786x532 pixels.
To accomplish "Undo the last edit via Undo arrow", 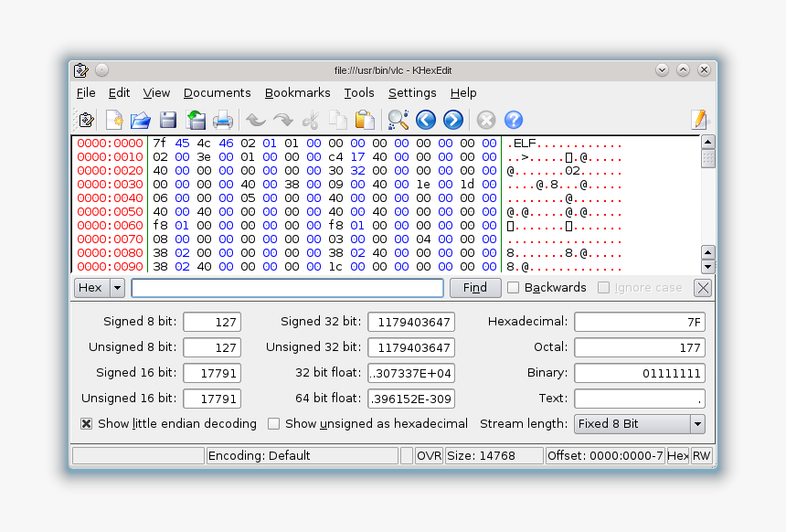I will click(255, 120).
